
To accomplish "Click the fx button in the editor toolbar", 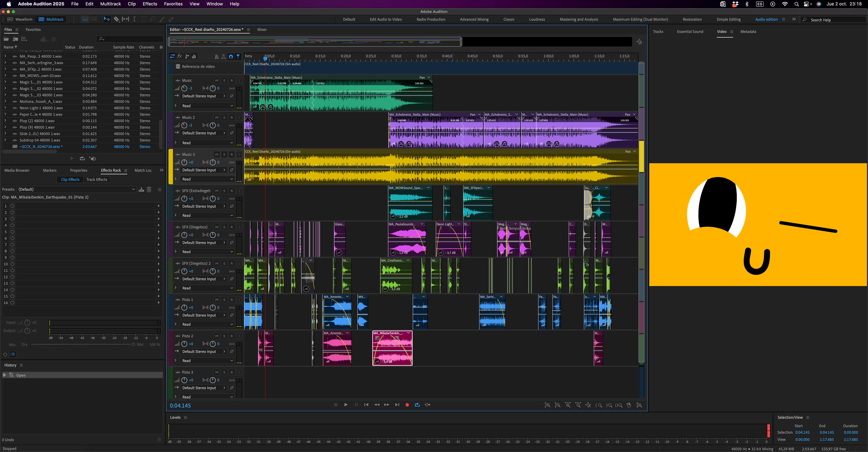I will [180, 57].
